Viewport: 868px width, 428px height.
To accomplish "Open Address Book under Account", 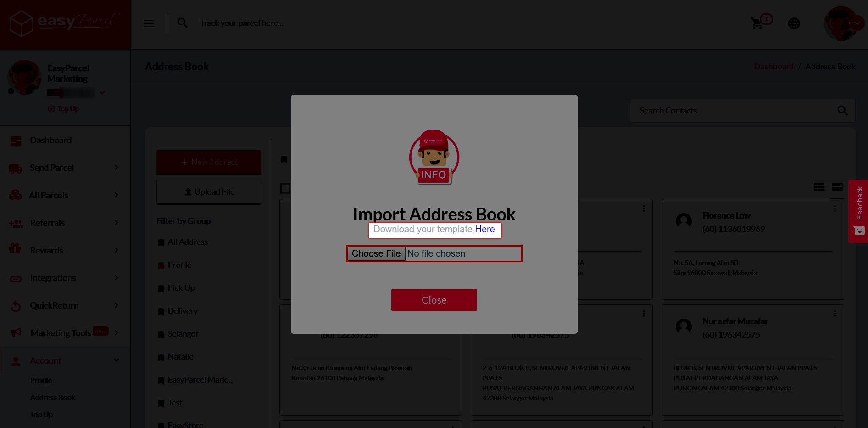I will click(52, 397).
